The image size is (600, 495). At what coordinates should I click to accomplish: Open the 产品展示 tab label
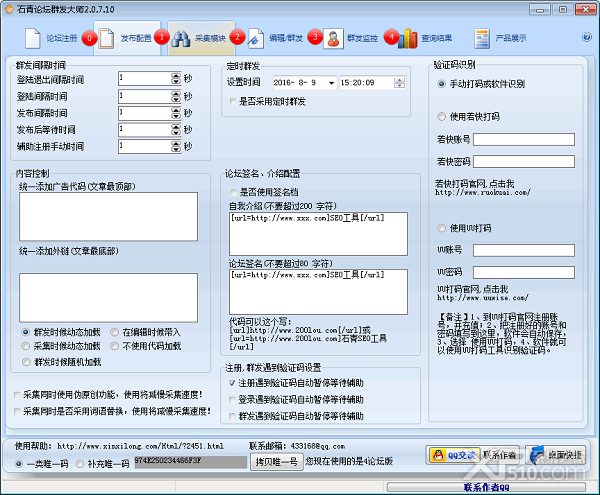pos(511,38)
